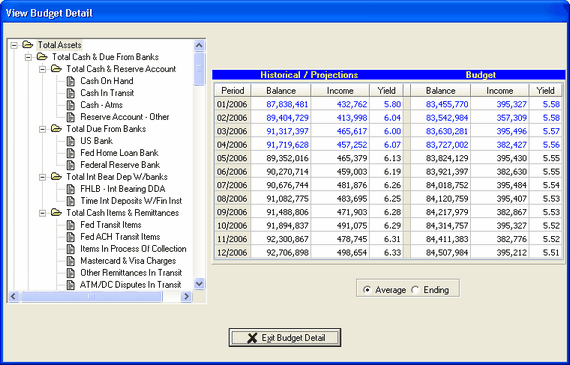Screen dimensions: 570x365
Task: Click the 12/2006 period row label
Action: click(x=232, y=252)
